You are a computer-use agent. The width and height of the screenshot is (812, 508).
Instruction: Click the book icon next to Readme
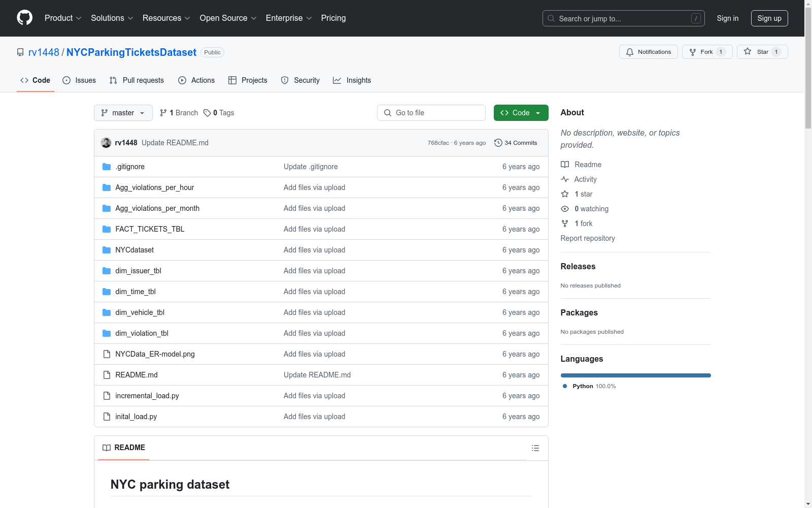click(x=565, y=165)
